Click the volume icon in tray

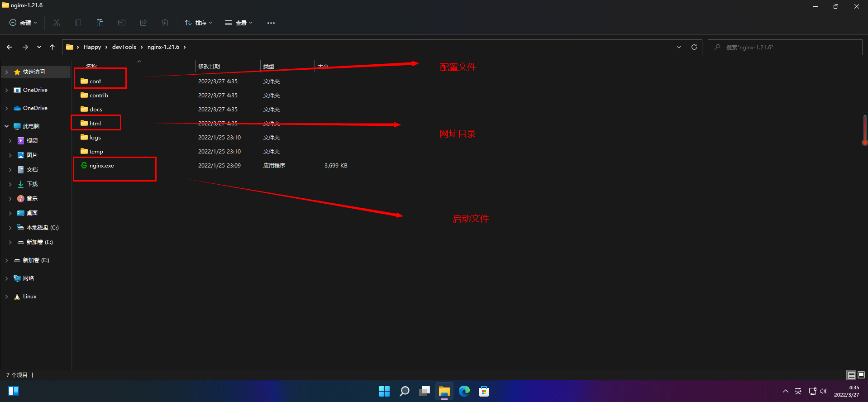823,391
